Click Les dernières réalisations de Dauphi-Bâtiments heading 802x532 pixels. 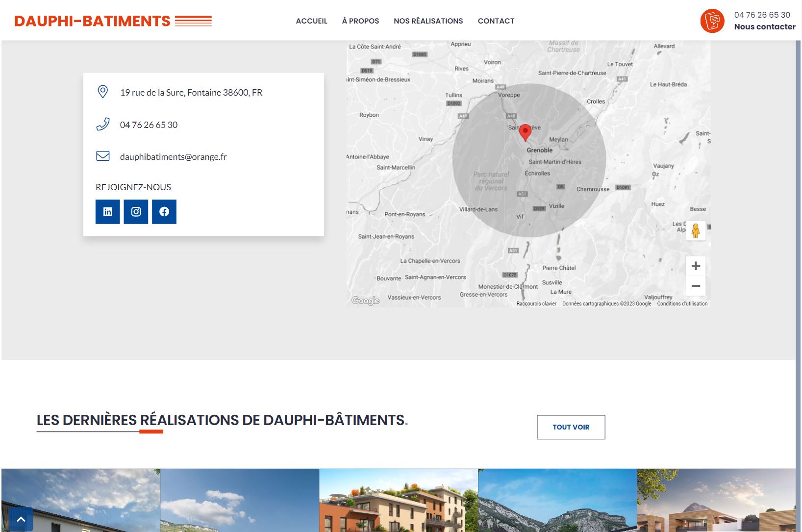pos(222,420)
